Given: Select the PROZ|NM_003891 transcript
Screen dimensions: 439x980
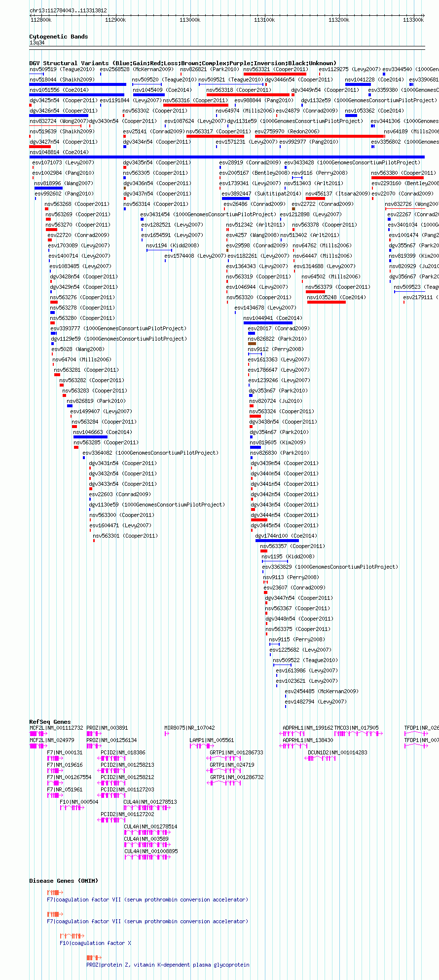Looking at the screenshot, I should [108, 728].
